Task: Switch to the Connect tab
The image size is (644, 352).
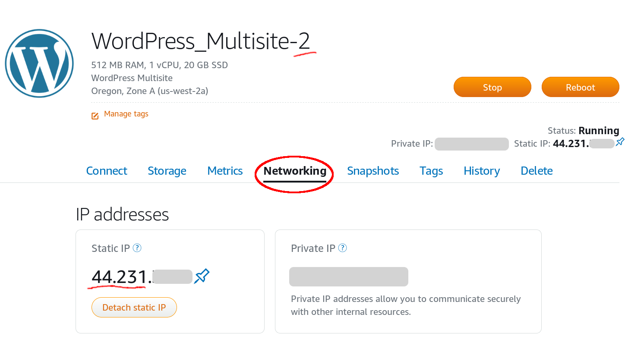Action: tap(107, 171)
